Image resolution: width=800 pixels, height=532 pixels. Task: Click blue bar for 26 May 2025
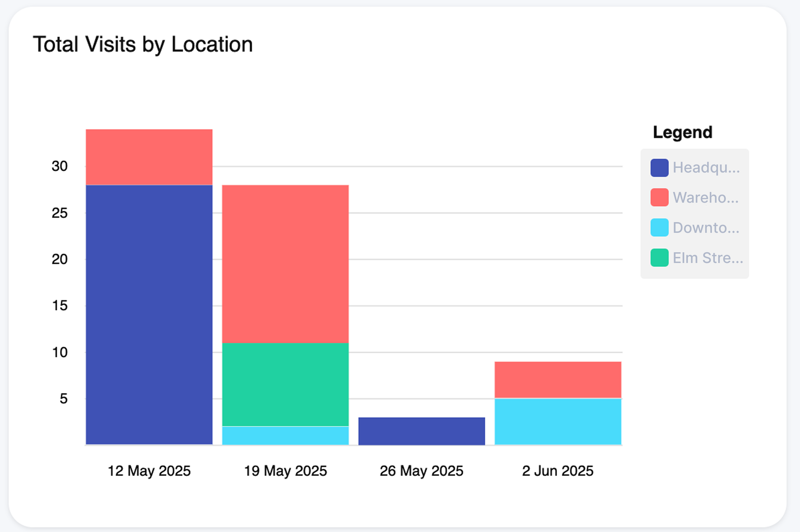click(421, 431)
